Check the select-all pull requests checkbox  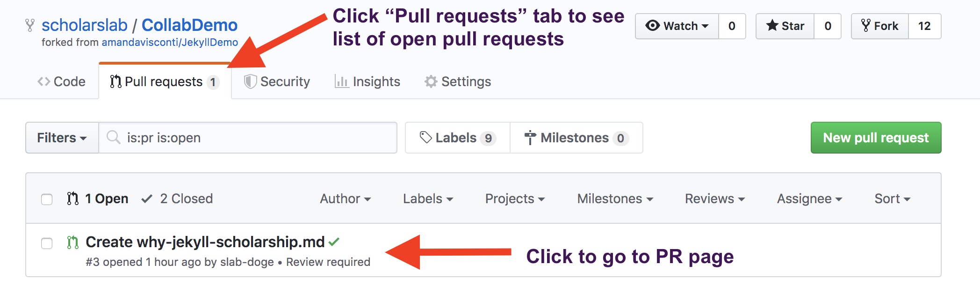pyautogui.click(x=47, y=199)
